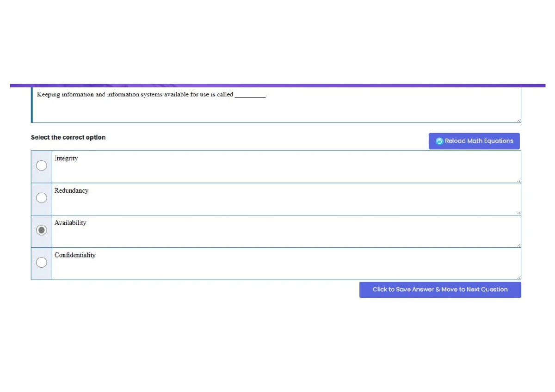Click the purple header bar at the top
Viewport: 555px width, 392px height.
277,85
